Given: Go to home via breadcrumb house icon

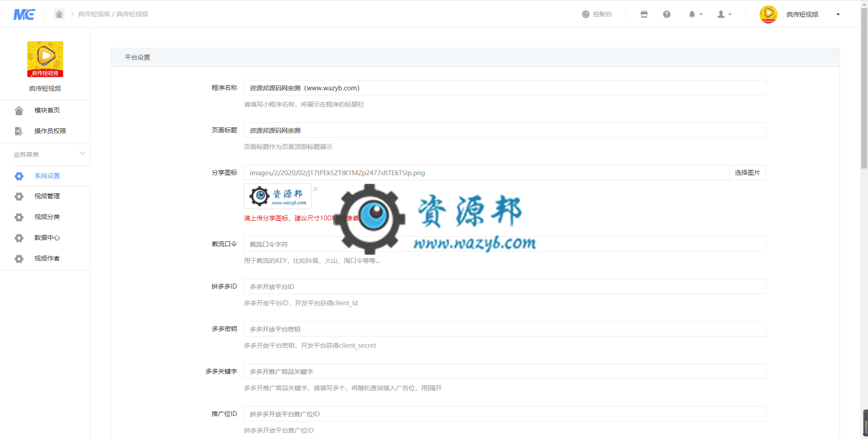Looking at the screenshot, I should [59, 14].
